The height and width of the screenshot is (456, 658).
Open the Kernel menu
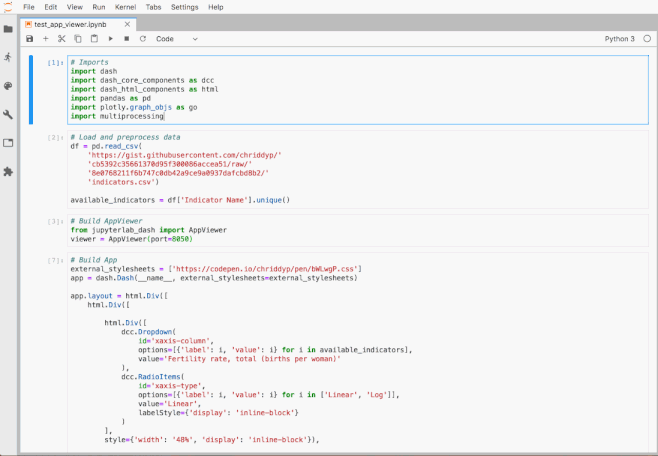tap(126, 7)
